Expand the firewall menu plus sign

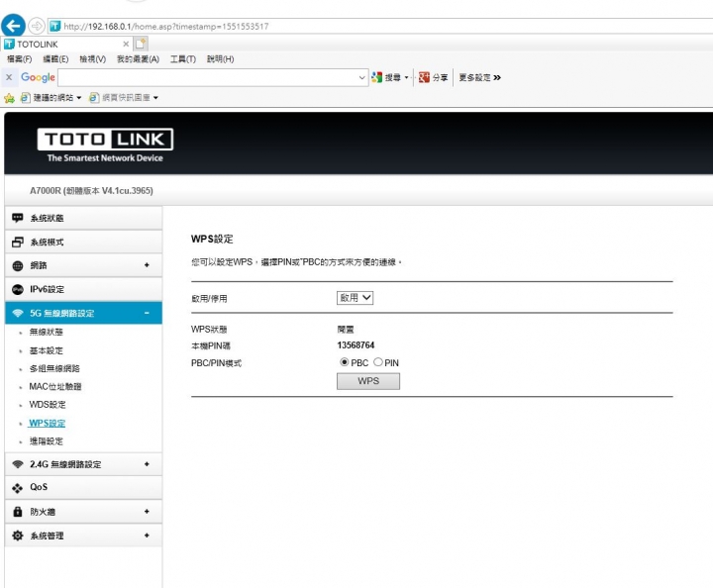147,511
